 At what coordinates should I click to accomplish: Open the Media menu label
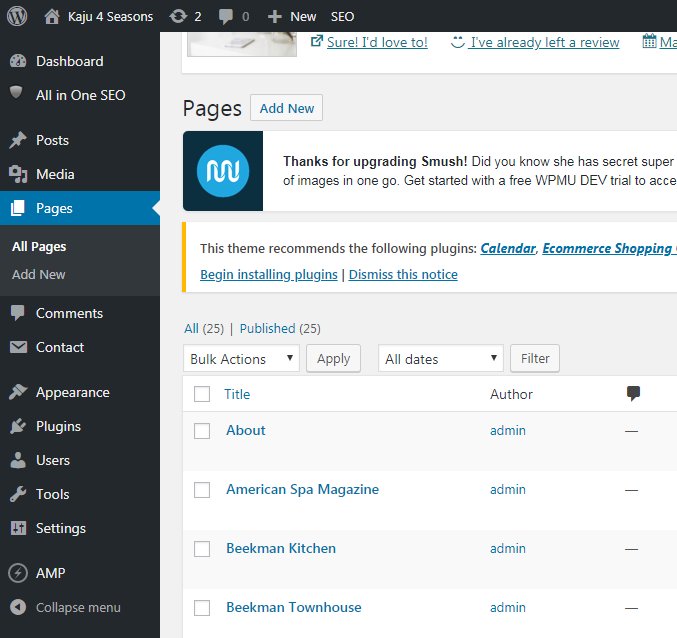click(x=55, y=174)
